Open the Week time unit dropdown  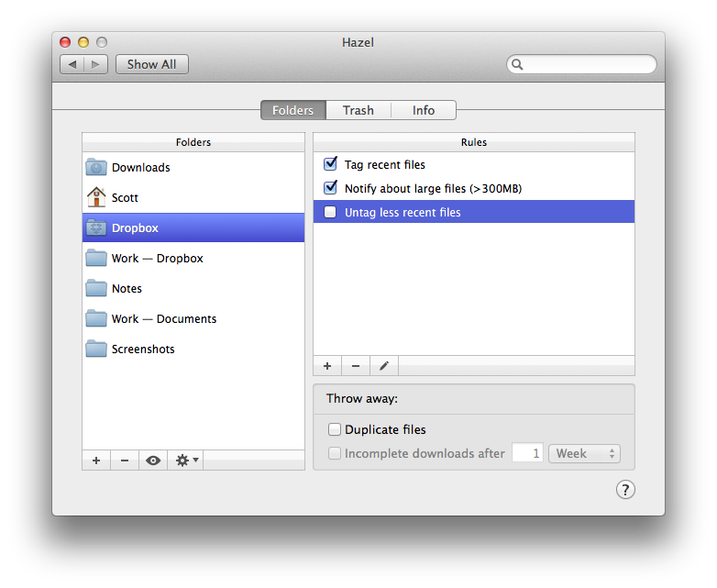click(584, 453)
